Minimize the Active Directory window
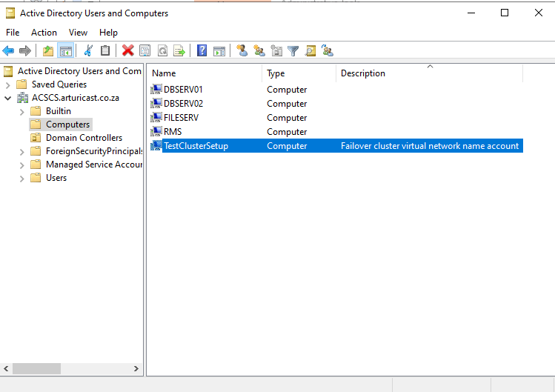 (x=471, y=13)
